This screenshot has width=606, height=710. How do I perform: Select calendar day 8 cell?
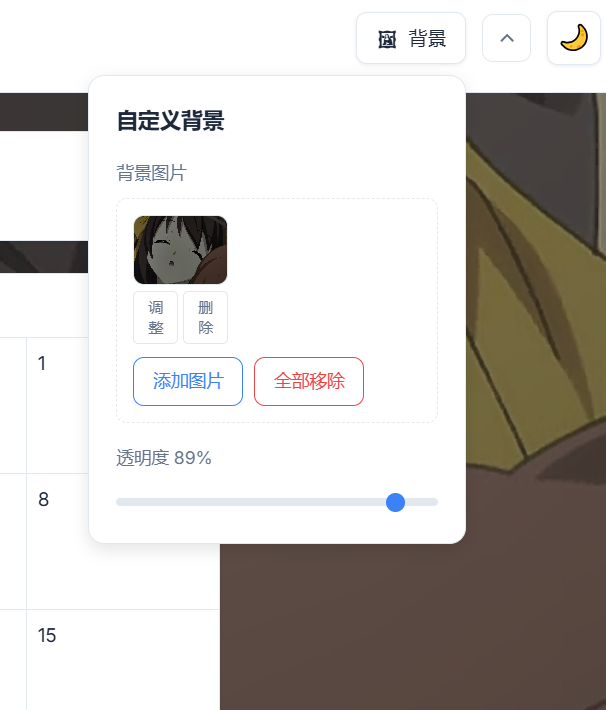(58, 541)
